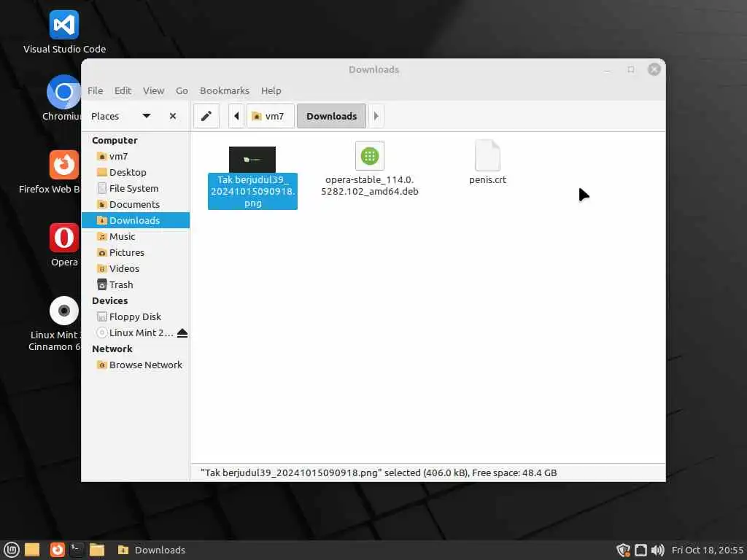Select the Downloads path bar button

click(x=332, y=116)
